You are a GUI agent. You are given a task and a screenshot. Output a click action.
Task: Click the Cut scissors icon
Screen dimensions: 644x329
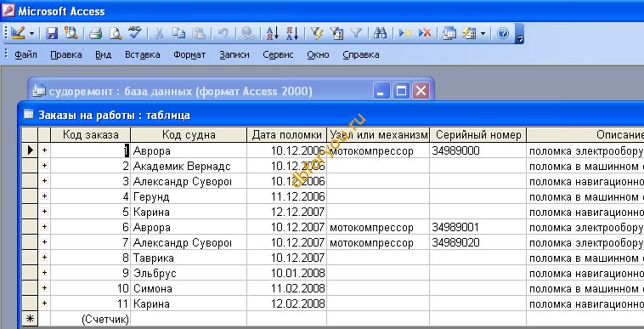159,33
